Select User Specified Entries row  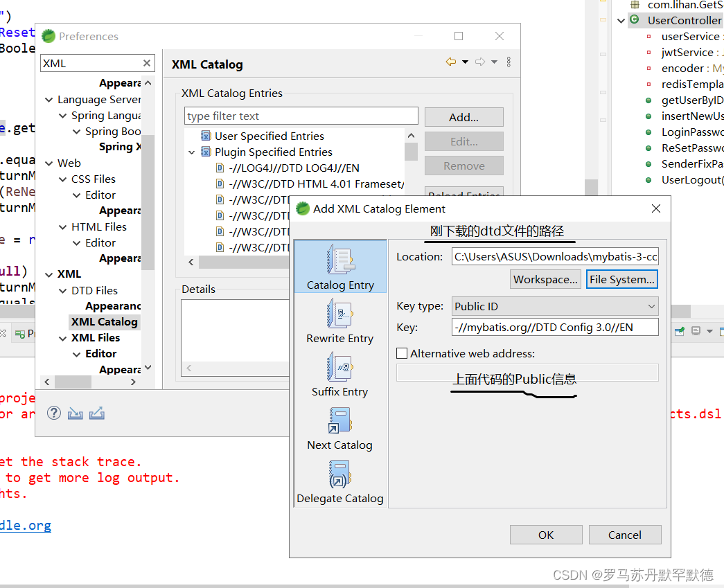coord(270,136)
